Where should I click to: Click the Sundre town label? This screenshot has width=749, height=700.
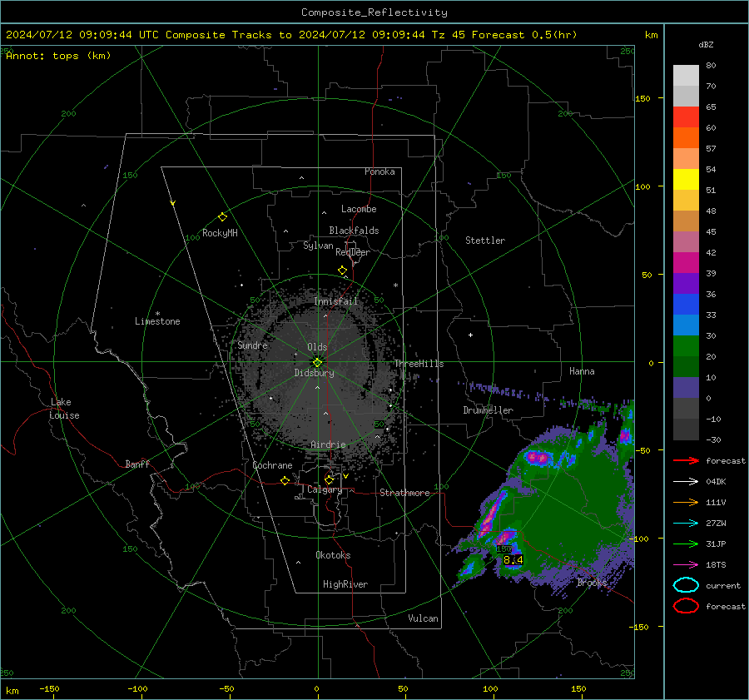252,345
